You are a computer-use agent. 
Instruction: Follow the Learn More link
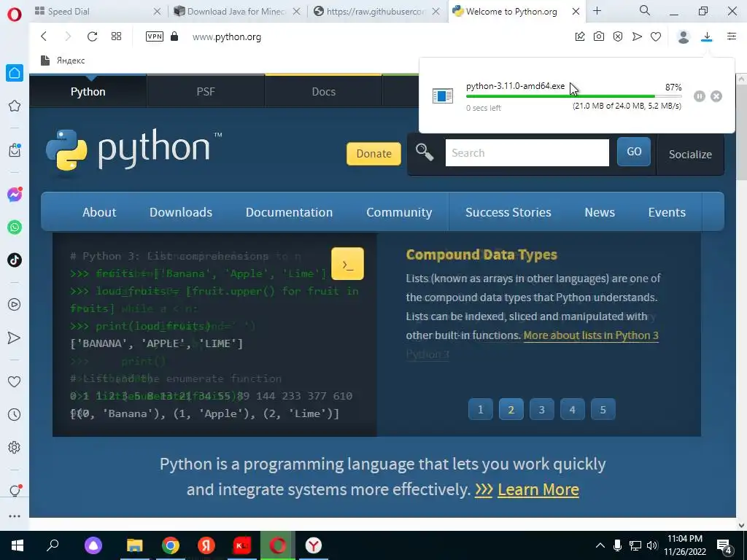coord(538,489)
